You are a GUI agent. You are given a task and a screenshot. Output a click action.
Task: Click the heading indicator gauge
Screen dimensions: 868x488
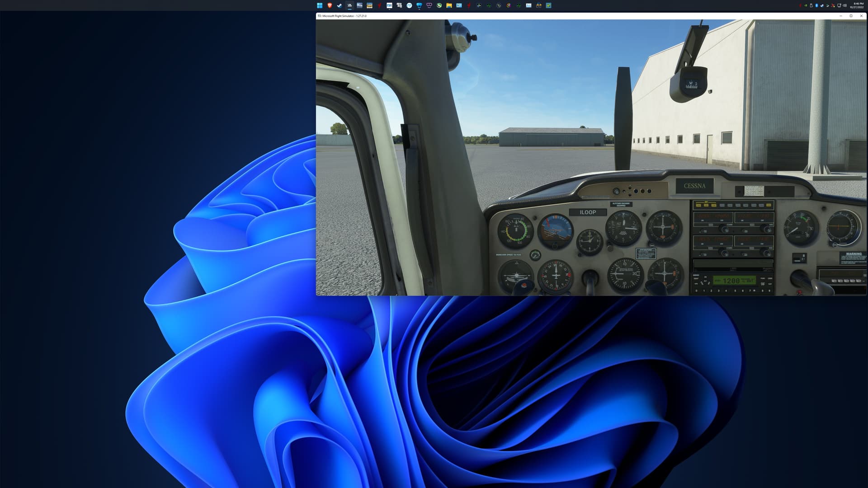(556, 275)
